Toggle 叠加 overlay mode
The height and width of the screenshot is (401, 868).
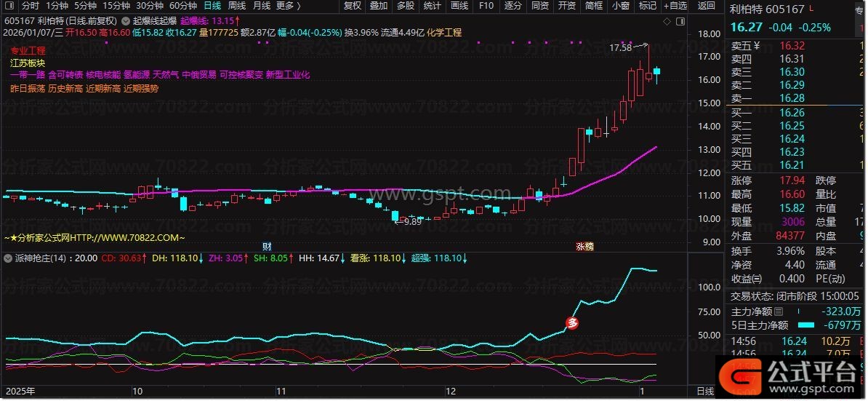378,6
